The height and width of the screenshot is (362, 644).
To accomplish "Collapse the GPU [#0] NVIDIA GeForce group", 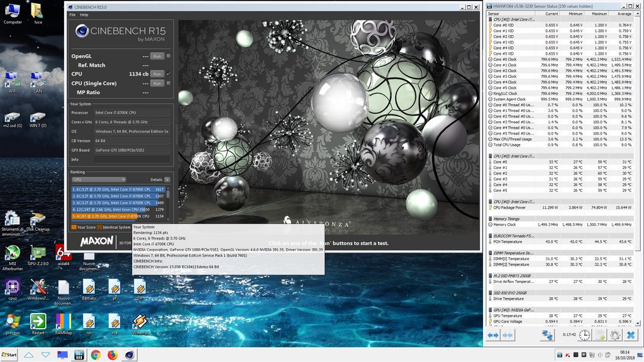I will 490,310.
